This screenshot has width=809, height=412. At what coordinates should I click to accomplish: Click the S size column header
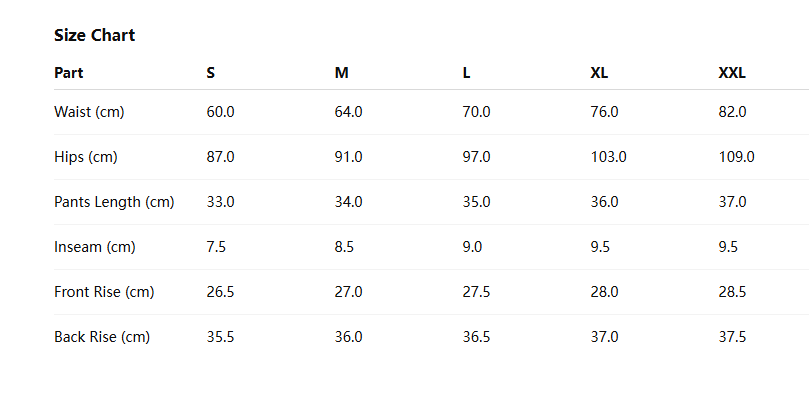click(x=211, y=73)
